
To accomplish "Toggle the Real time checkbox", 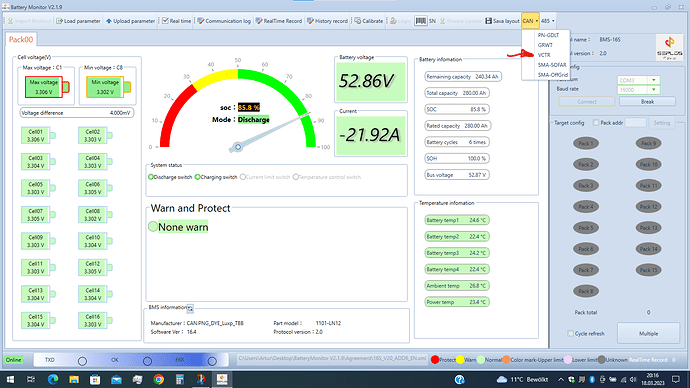I will tap(165, 21).
